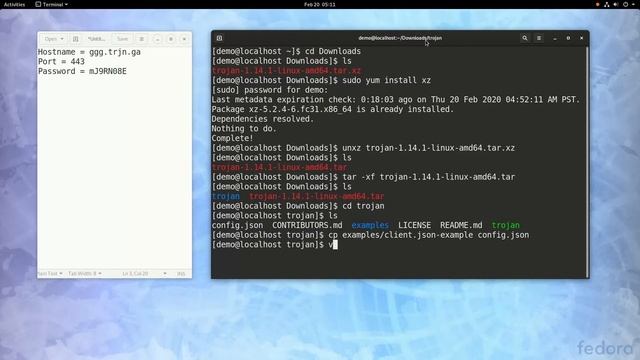Open the clock calendar in top bar

point(320,4)
